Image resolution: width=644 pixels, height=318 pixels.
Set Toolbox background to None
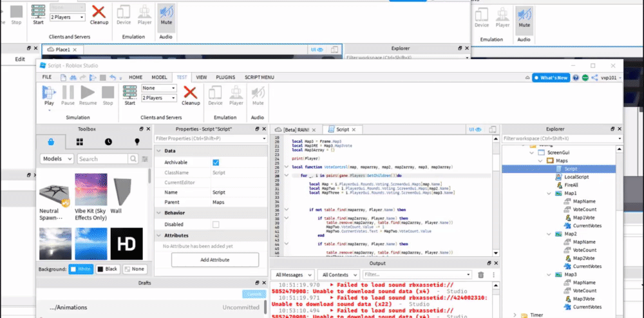click(x=135, y=269)
